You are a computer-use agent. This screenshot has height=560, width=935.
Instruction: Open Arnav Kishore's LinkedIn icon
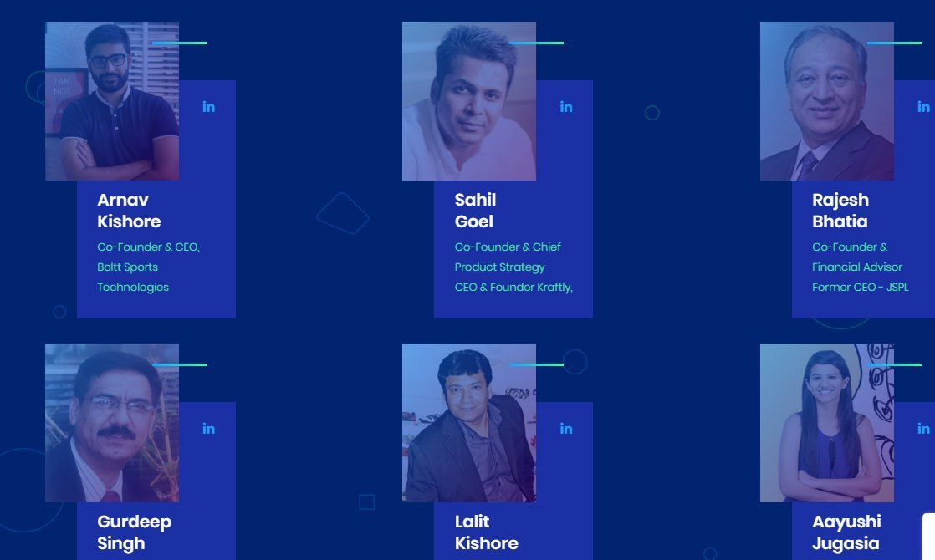(x=209, y=107)
